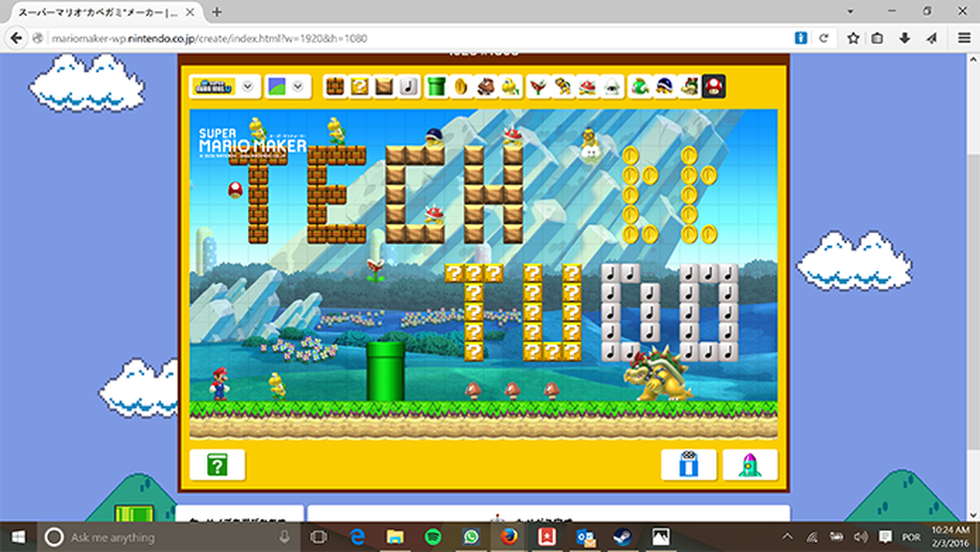Select the Blooper squid item
The width and height of the screenshot is (980, 552).
pyautogui.click(x=612, y=87)
